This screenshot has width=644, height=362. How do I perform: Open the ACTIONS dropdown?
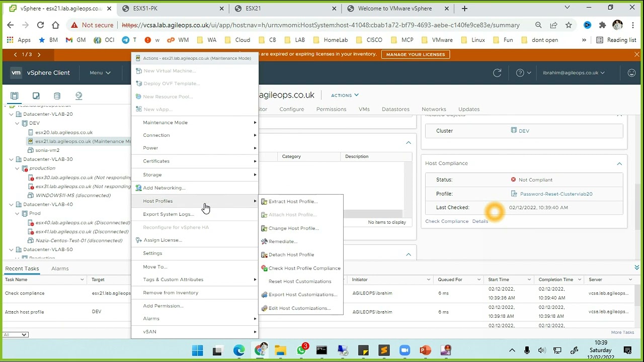(345, 95)
